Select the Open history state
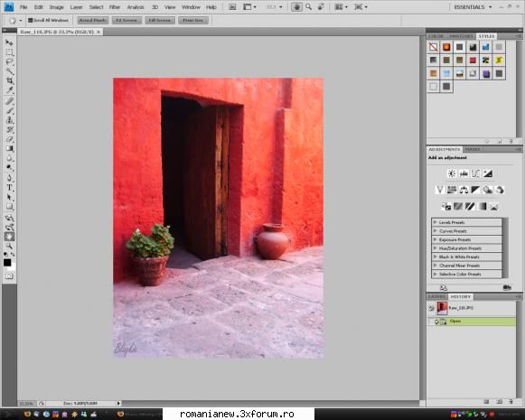Viewport: 525px width, 420px height. coord(472,322)
